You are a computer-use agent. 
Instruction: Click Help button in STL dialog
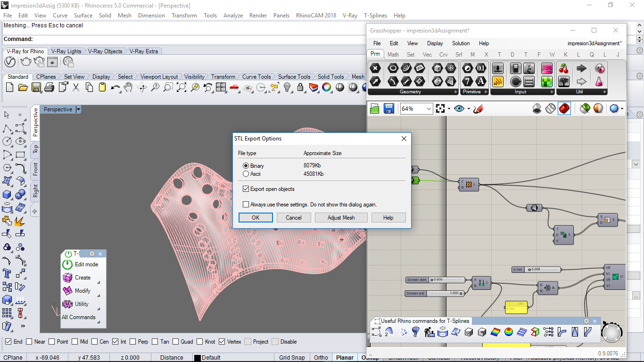click(x=388, y=218)
